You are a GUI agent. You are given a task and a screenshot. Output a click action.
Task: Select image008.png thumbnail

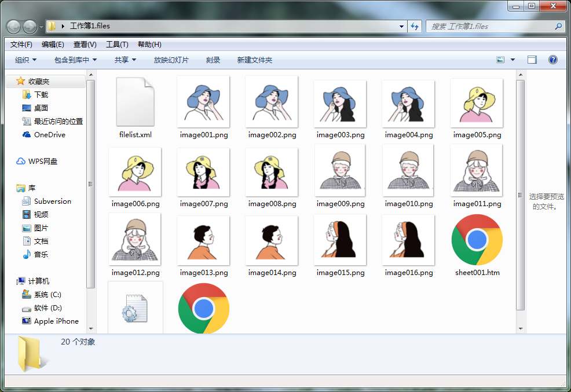[272, 172]
